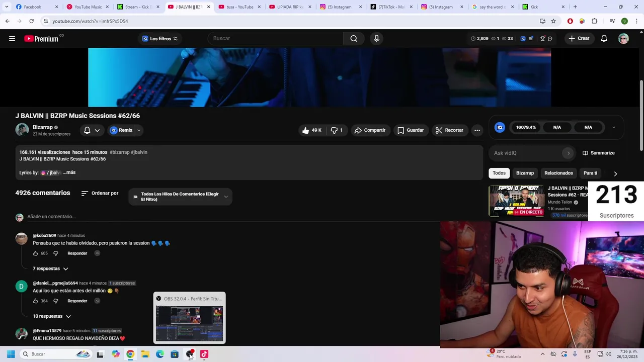Viewport: 644px width, 362px height.
Task: Click the Compartir share button
Action: point(370,130)
